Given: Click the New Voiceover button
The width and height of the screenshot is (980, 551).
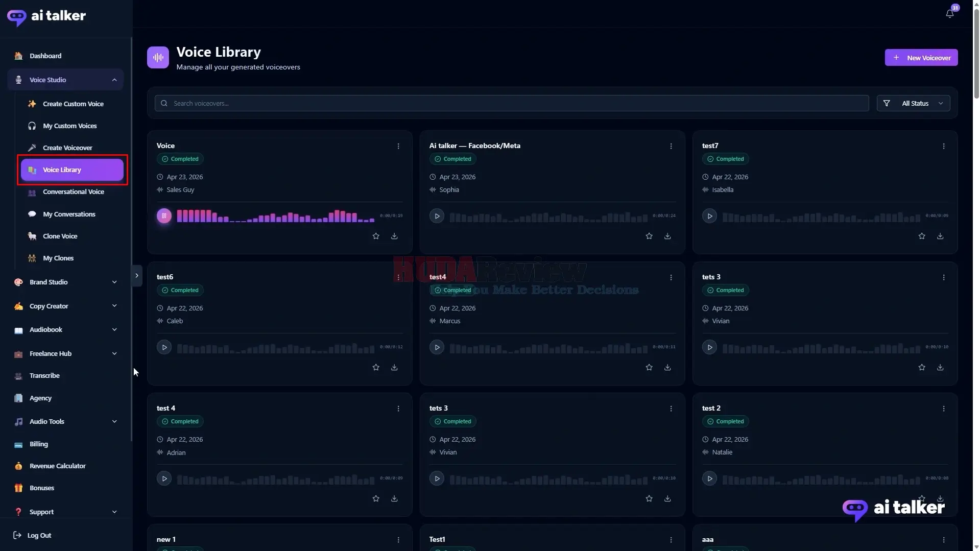Looking at the screenshot, I should pyautogui.click(x=921, y=58).
